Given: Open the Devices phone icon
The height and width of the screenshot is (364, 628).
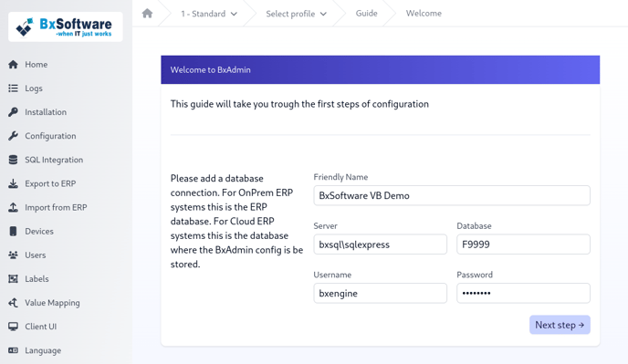Looking at the screenshot, I should [13, 231].
